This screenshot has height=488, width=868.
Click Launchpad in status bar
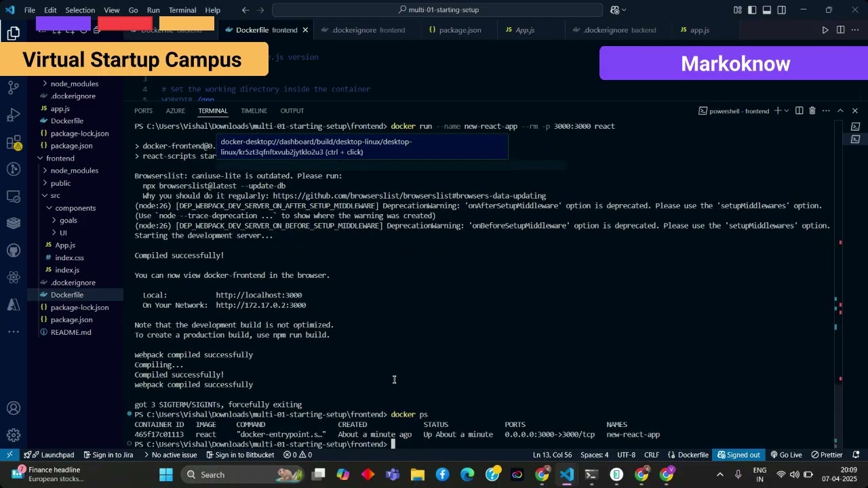coord(49,455)
